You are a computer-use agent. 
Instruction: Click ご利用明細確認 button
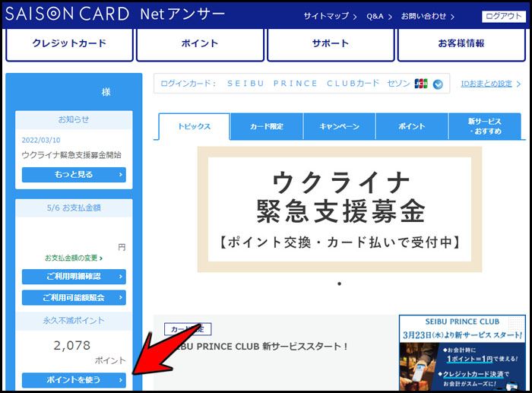[74, 277]
